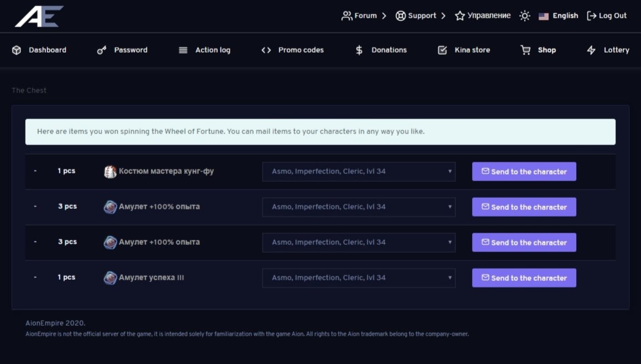Click the Kina store checkbox icon
641x364 pixels.
442,50
